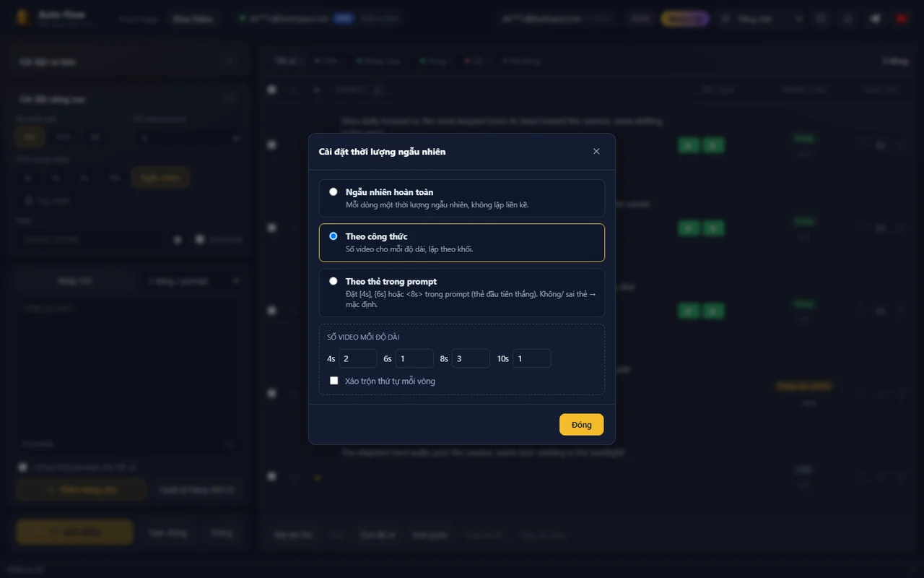Click the 'Số video cho mỗi độ dài' description

tap(409, 249)
